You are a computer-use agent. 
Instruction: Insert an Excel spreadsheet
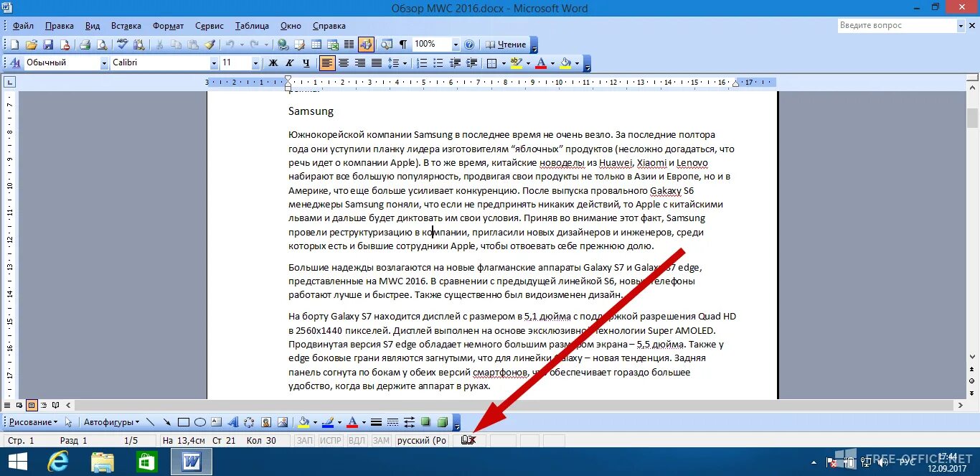coord(332,45)
